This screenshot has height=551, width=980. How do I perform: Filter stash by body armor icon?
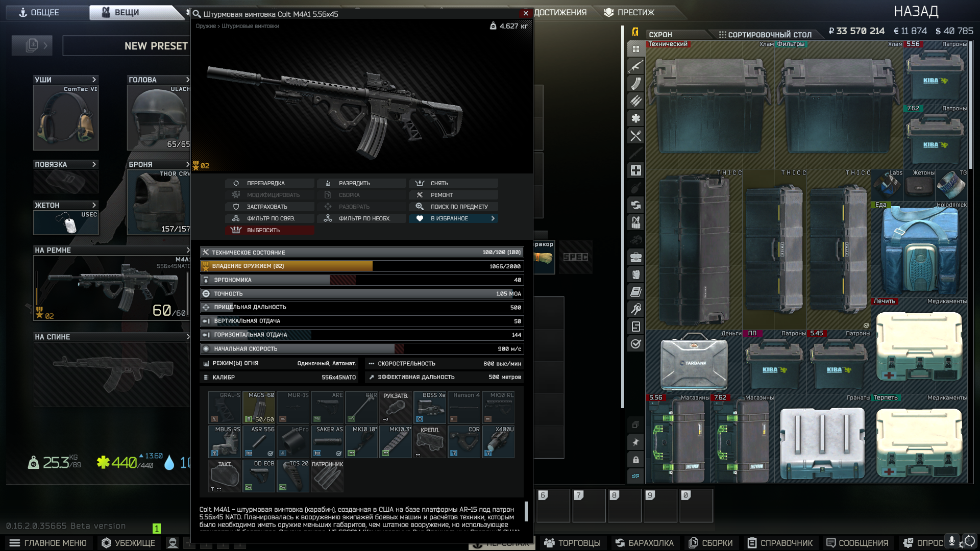[x=635, y=274]
